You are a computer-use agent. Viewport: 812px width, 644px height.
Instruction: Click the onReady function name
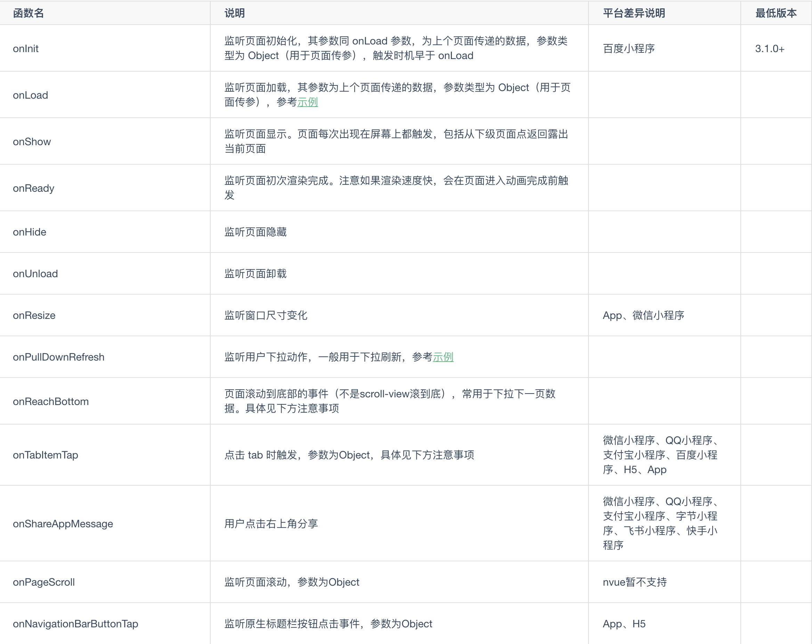[x=33, y=188]
